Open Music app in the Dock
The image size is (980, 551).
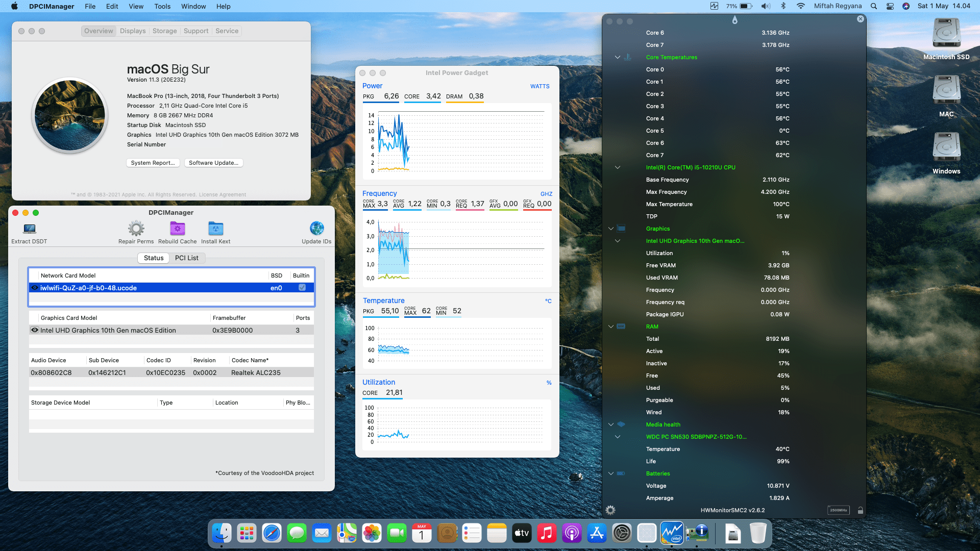tap(547, 533)
